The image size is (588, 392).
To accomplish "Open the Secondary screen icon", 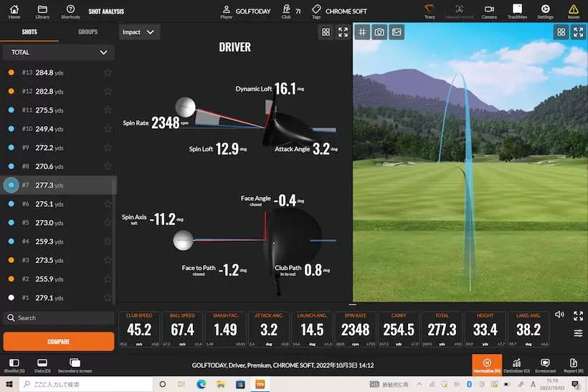I will point(75,365).
